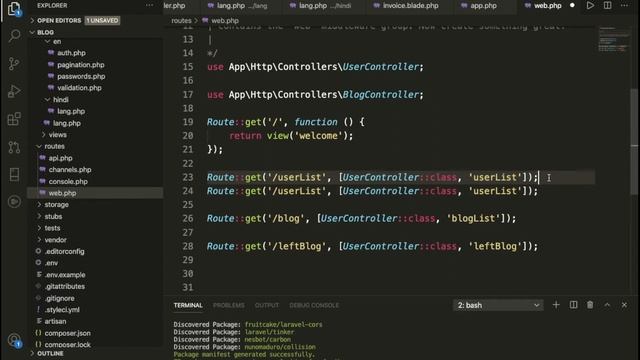Open the .env file
This screenshot has height=360, width=640.
pos(51,263)
